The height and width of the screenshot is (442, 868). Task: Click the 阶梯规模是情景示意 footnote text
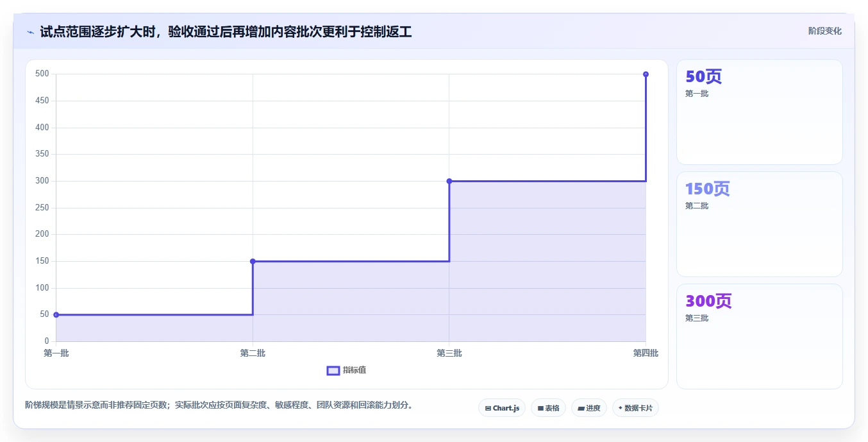(221, 405)
